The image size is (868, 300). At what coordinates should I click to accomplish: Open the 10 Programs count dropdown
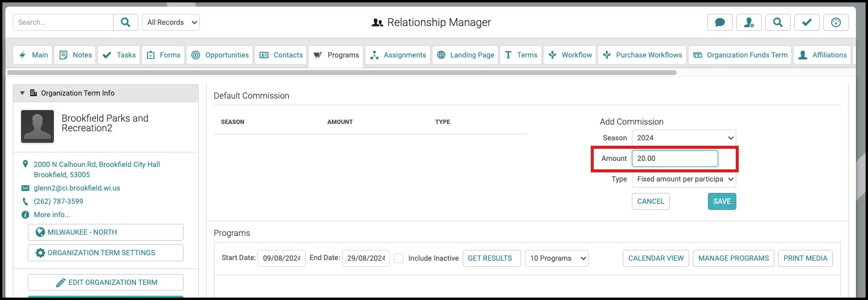557,258
